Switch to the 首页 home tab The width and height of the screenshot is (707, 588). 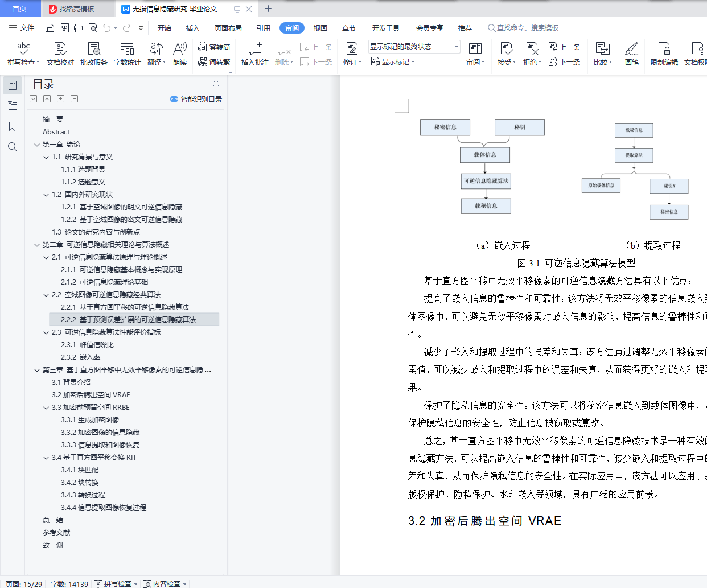coord(20,9)
